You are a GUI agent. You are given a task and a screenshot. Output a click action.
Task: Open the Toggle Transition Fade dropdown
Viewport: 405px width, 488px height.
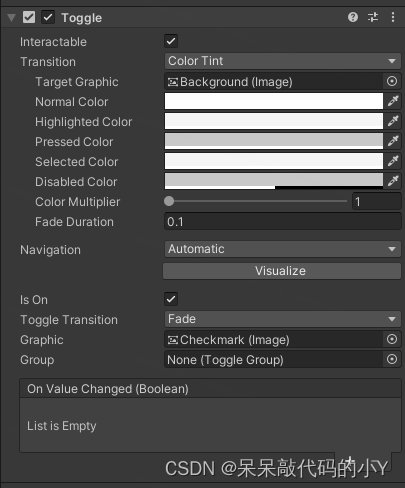click(283, 319)
